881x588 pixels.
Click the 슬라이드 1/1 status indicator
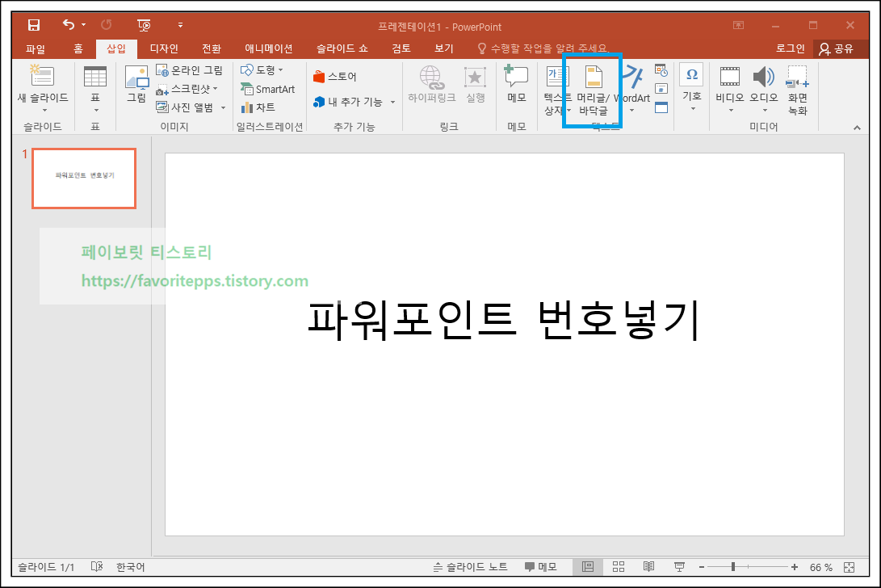click(46, 567)
